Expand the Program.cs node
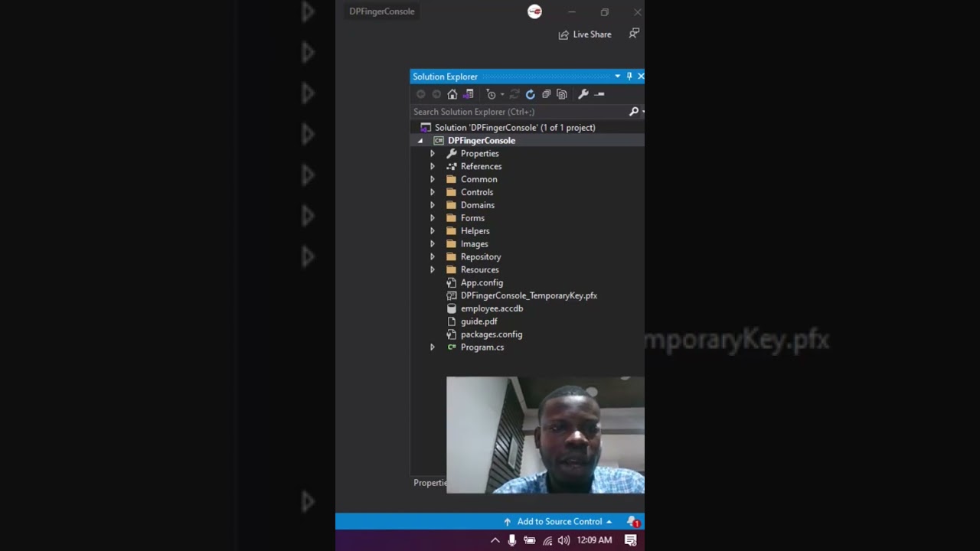Screen dimensions: 980x551 tap(433, 347)
